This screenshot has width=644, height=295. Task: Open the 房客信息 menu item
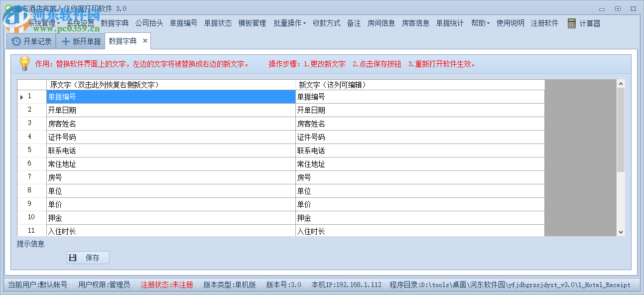pos(415,23)
